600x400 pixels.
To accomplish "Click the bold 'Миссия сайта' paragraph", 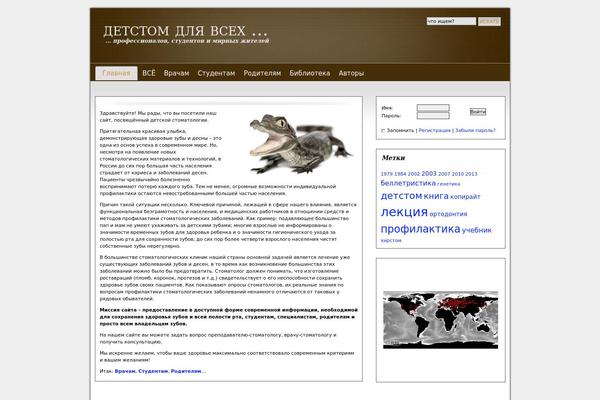I will tap(228, 317).
